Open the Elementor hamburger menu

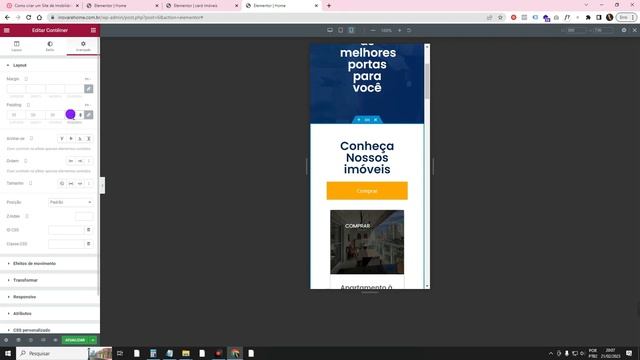point(7,30)
